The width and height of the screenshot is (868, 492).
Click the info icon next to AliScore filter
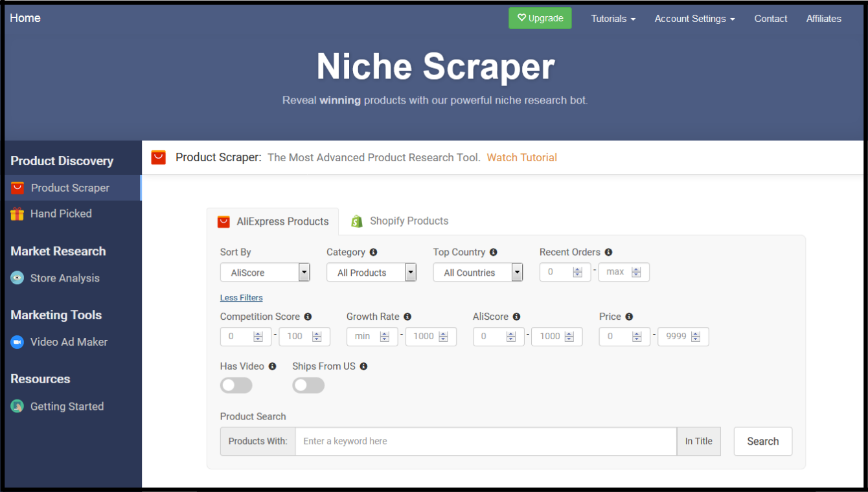[516, 317]
